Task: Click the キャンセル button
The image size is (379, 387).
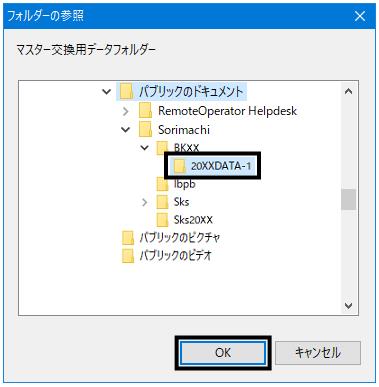Action: [x=318, y=353]
